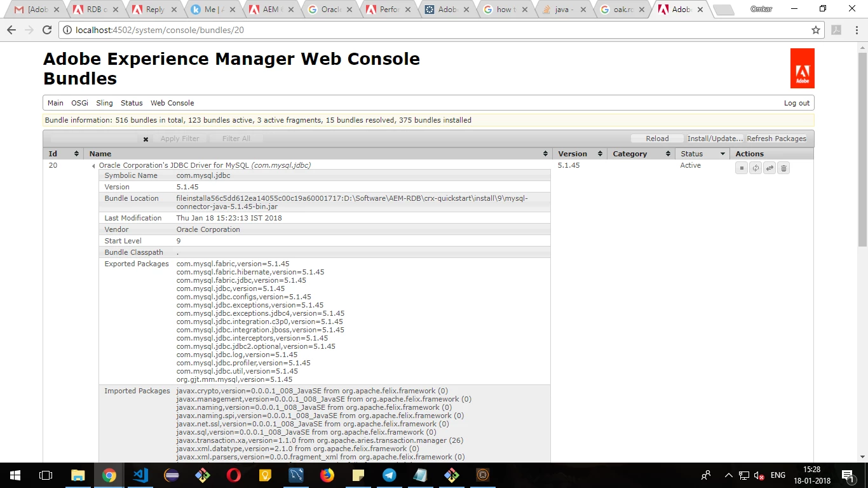Click the Oracle Corporation vendor value

(x=208, y=229)
